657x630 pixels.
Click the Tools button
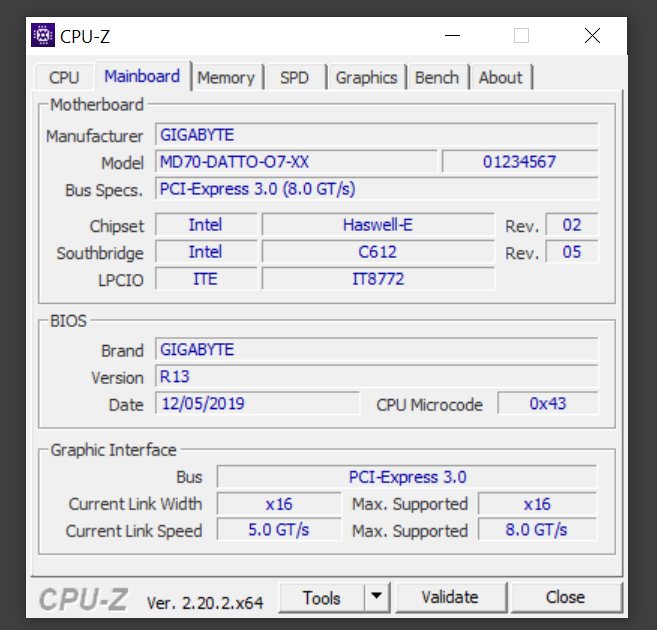click(x=322, y=598)
